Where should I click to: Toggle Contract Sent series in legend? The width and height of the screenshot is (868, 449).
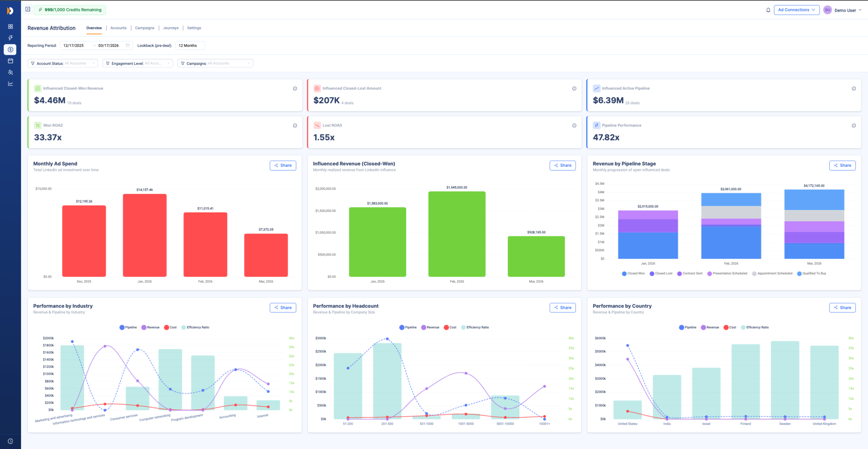pyautogui.click(x=690, y=273)
